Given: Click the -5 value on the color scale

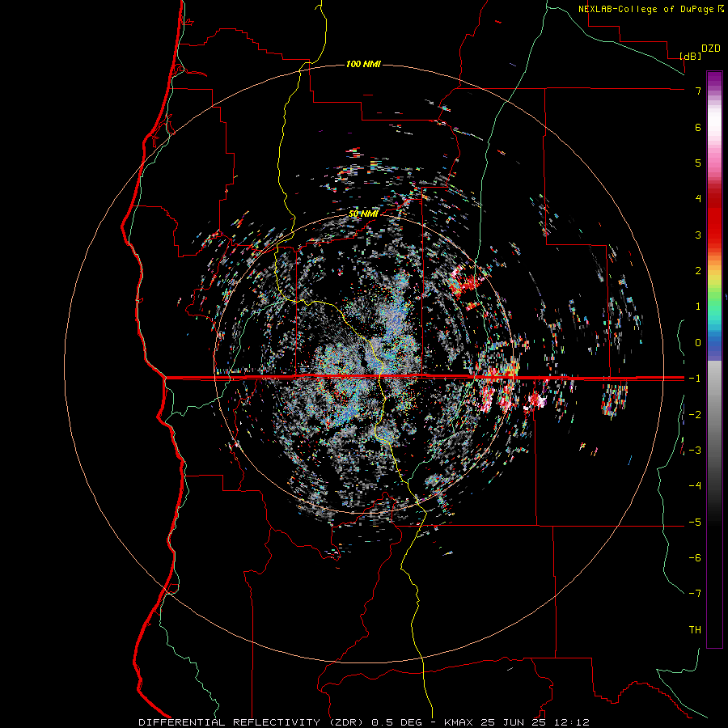Looking at the screenshot, I should pyautogui.click(x=695, y=523).
